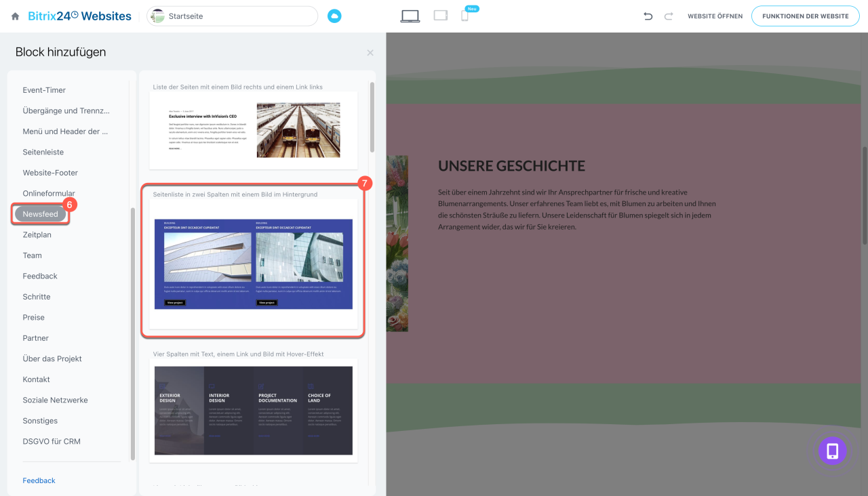This screenshot has height=496, width=868.
Task: Click the blue Feedback link at the bottom
Action: (x=39, y=480)
